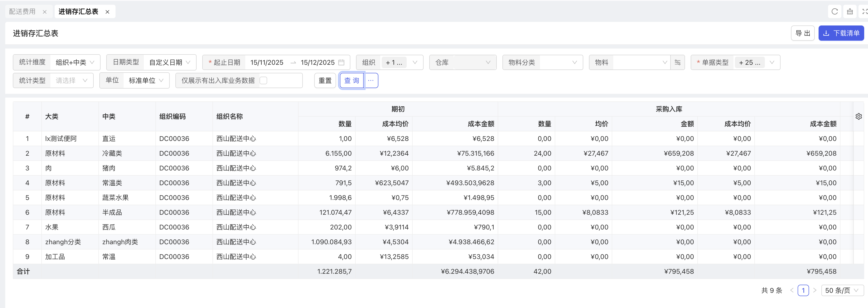Image resolution: width=868 pixels, height=308 pixels.
Task: Click the fullscreen expand icon
Action: pyautogui.click(x=864, y=11)
